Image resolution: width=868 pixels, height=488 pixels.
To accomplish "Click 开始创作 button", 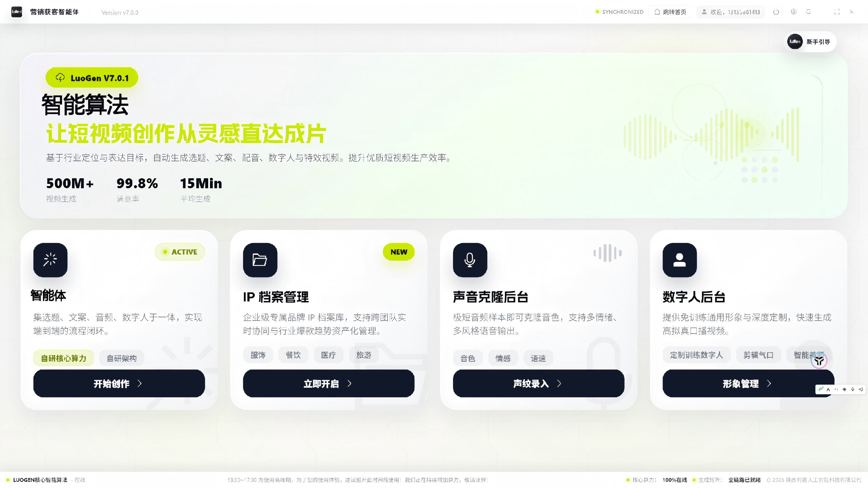I will (x=119, y=383).
